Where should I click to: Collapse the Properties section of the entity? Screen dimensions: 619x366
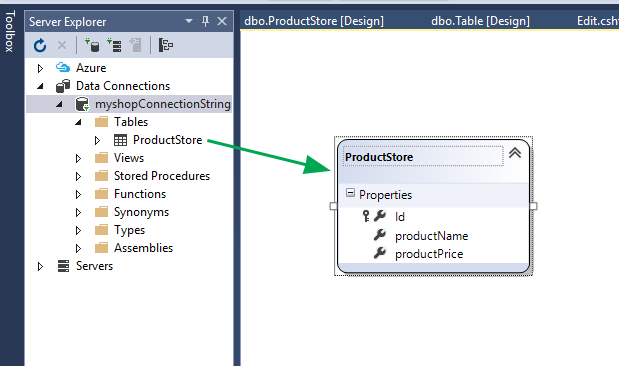click(x=350, y=193)
